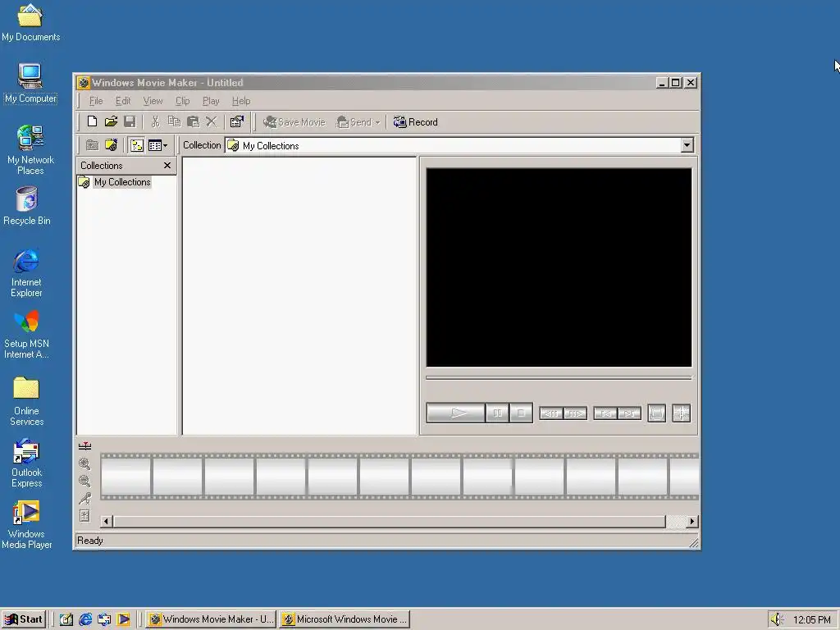Open the Views dropdown button
840x630 pixels.
[x=158, y=145]
